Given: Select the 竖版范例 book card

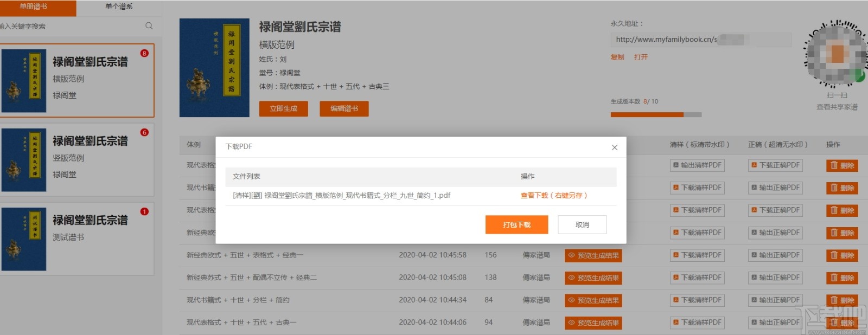Looking at the screenshot, I should click(x=78, y=160).
